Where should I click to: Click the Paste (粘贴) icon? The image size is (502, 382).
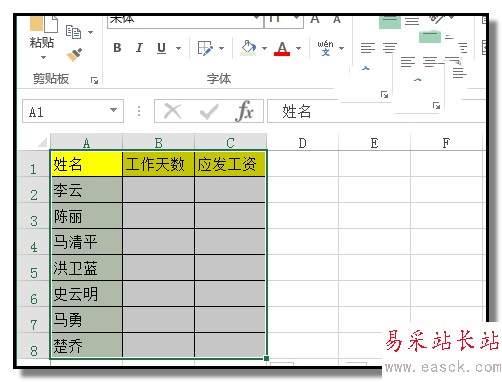tap(43, 24)
